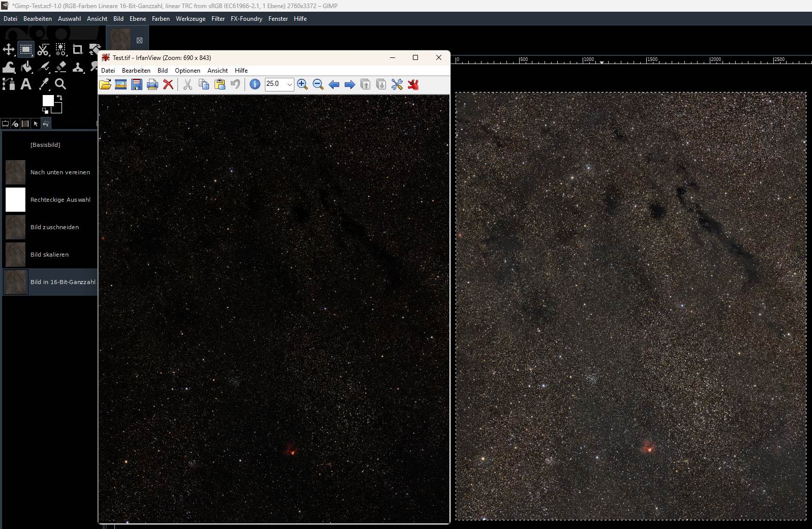Swap foreground and background colors
Image resolution: width=812 pixels, height=529 pixels.
pyautogui.click(x=59, y=97)
